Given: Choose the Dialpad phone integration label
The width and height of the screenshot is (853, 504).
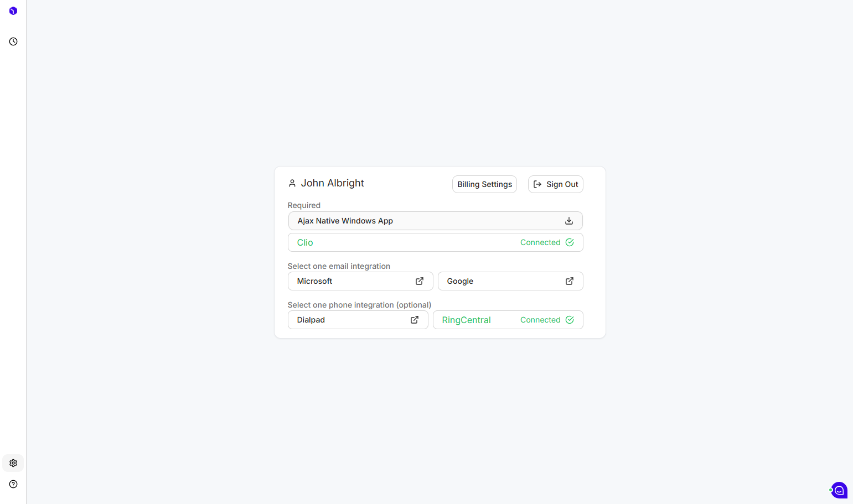Looking at the screenshot, I should coord(311,320).
